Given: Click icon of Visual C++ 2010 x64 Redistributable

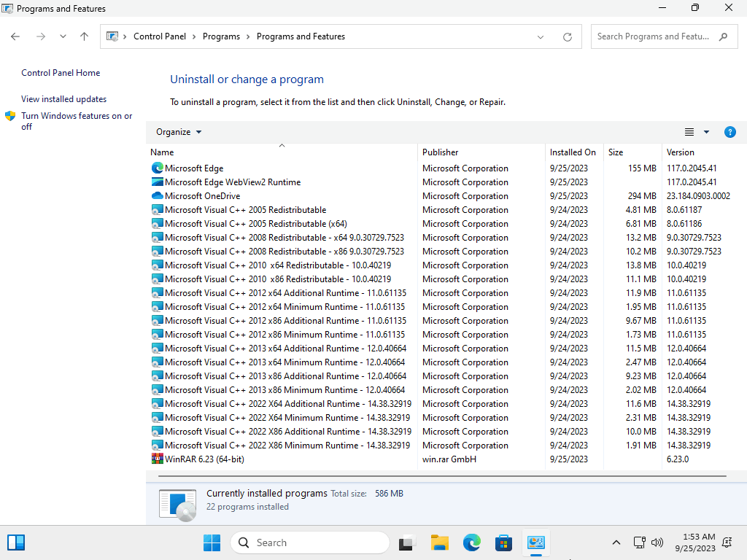Looking at the screenshot, I should [158, 265].
